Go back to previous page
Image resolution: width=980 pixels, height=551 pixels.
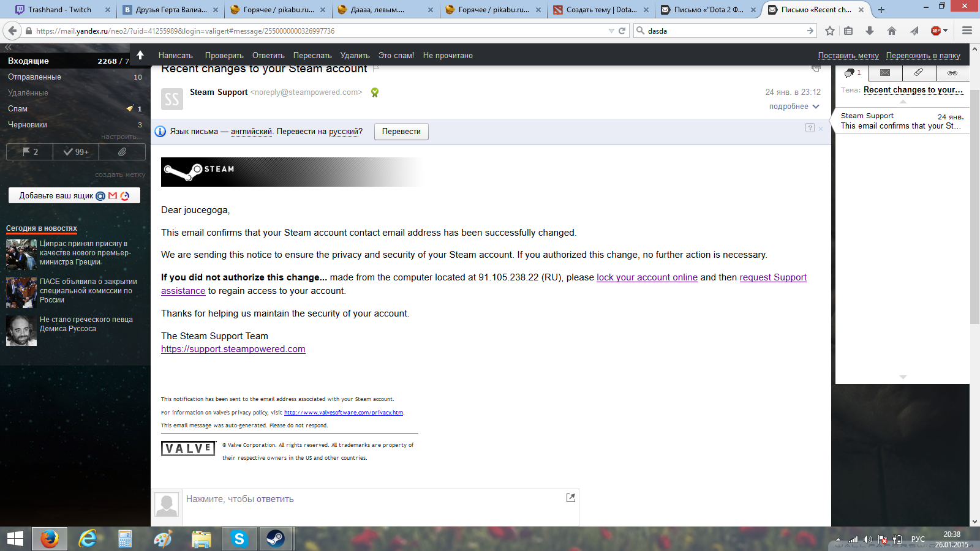pos(12,31)
